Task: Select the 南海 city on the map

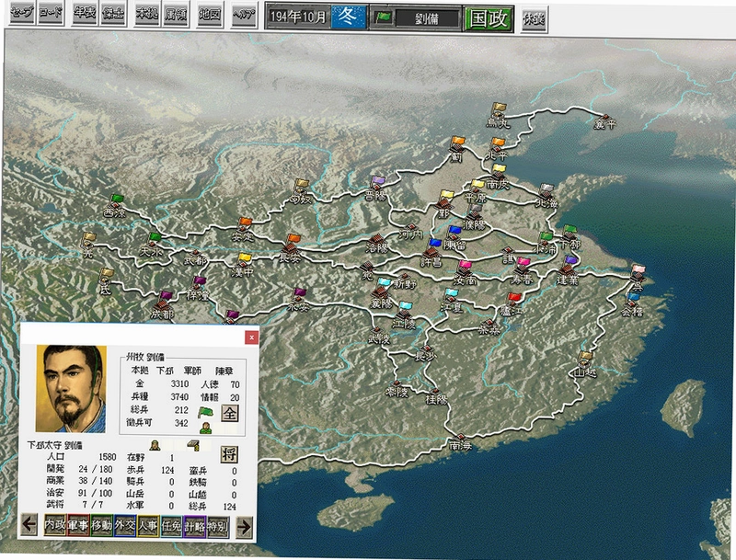Action: [x=459, y=441]
